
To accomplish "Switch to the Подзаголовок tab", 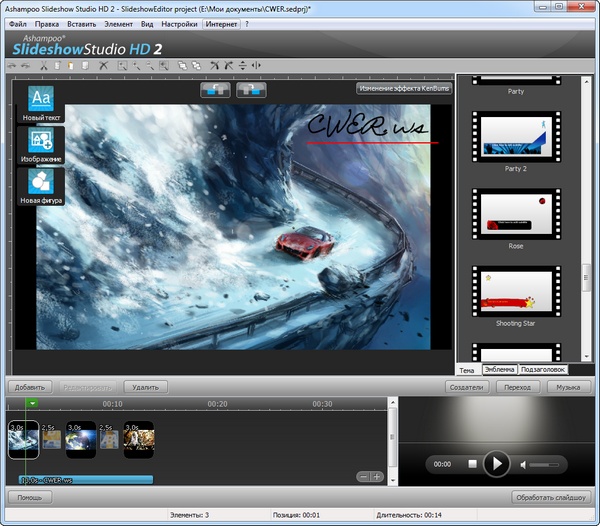I will point(548,369).
